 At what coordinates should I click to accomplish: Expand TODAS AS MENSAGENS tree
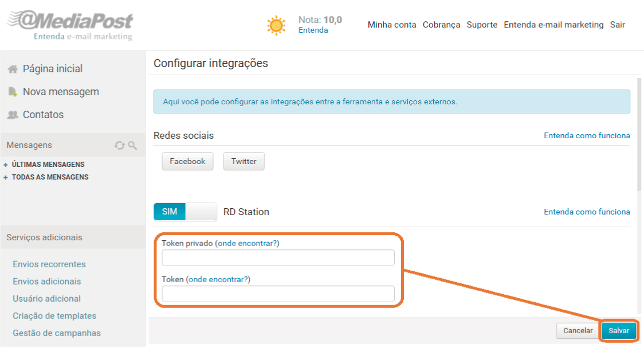(5, 177)
